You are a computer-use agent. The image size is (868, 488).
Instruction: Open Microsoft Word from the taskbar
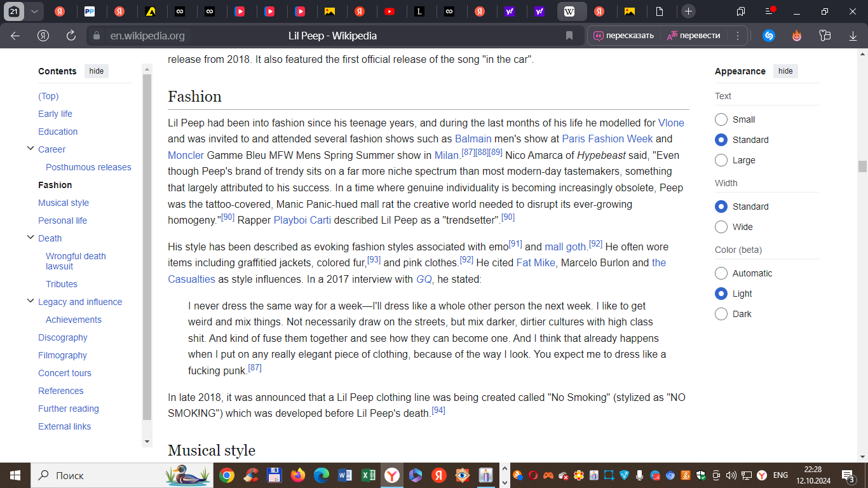tap(345, 475)
